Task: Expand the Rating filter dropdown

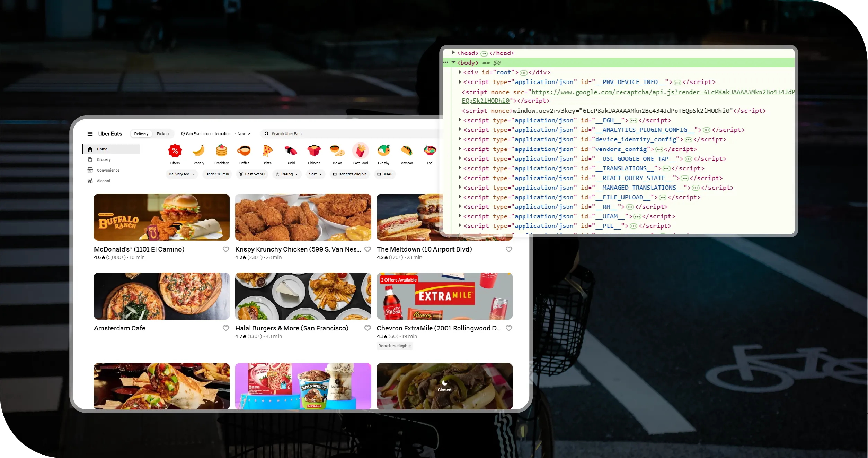Action: pos(287,174)
